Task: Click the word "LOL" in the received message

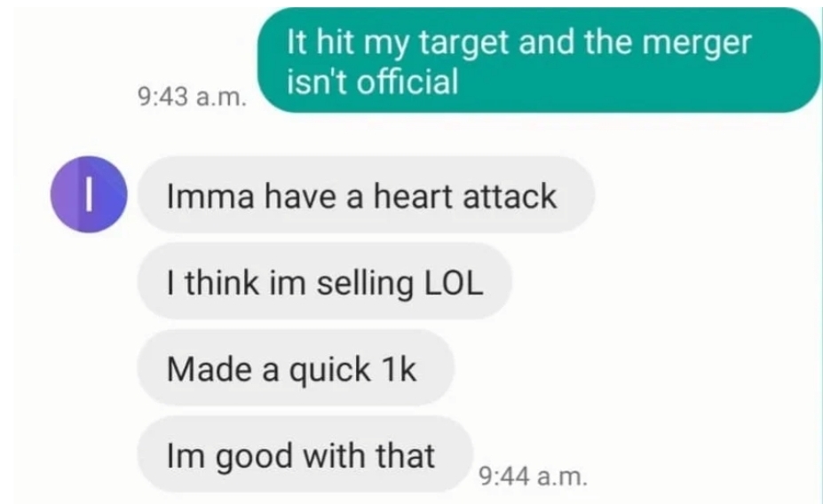Action: 453,283
